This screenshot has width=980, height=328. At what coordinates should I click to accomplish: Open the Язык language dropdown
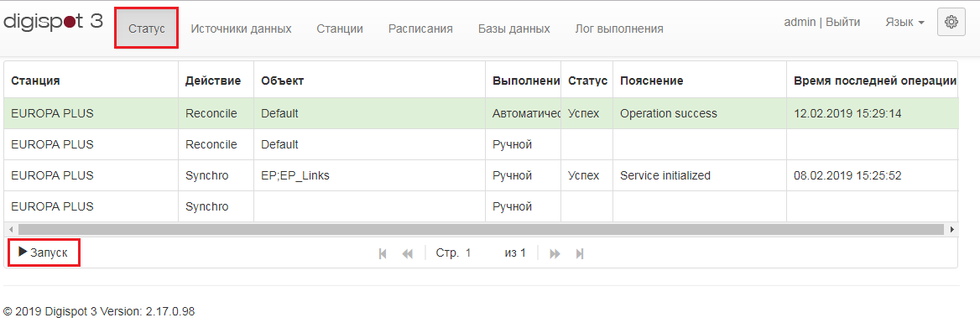[x=905, y=23]
